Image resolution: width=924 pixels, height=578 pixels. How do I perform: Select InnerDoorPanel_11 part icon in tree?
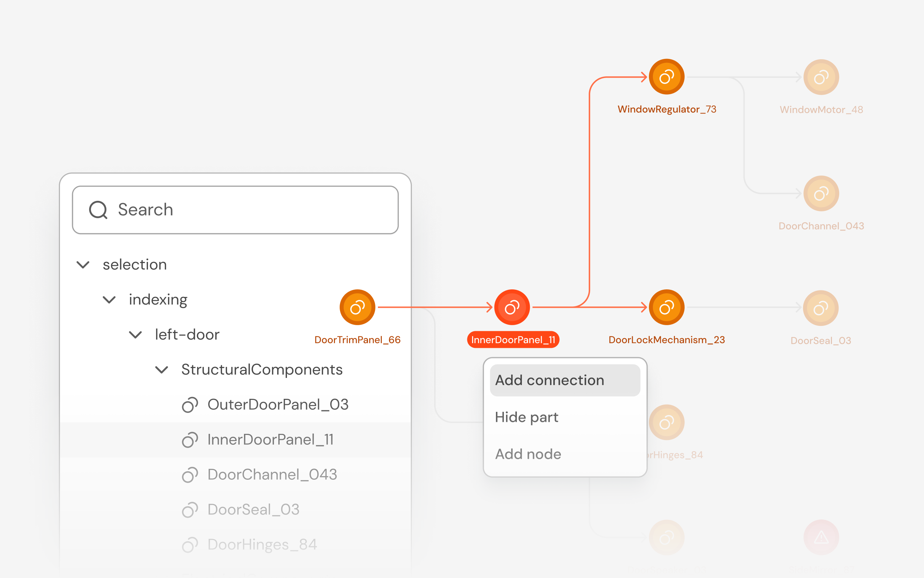coord(190,440)
